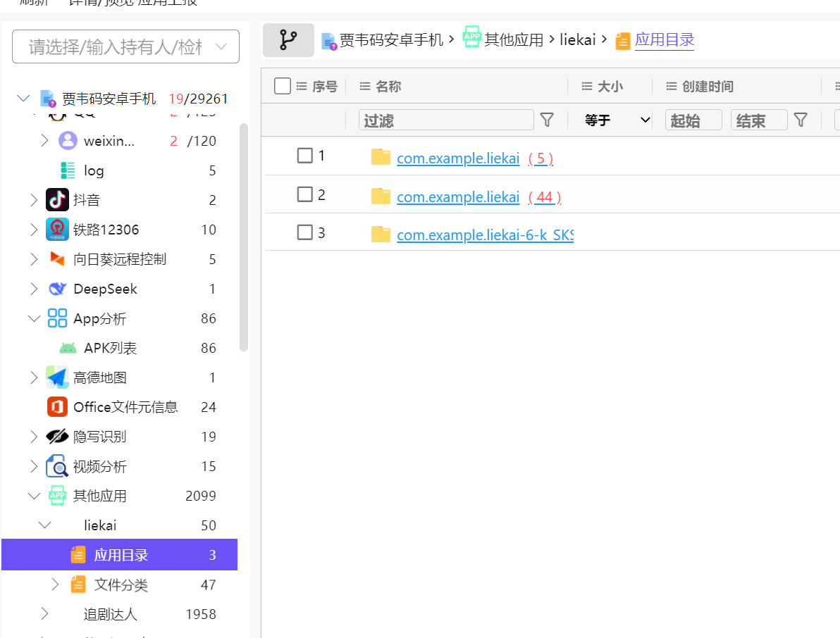Screen dimensions: 840x638
Task: Check the checkbox for row 1
Action: [x=304, y=156]
